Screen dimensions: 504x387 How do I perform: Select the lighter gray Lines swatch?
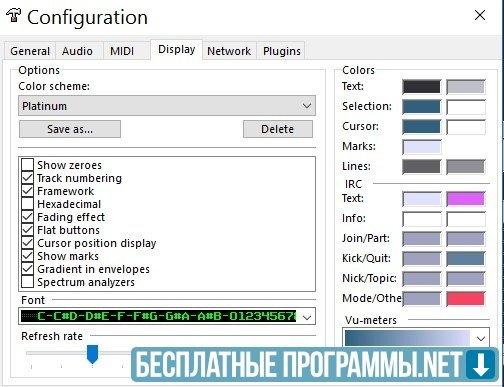pyautogui.click(x=465, y=166)
